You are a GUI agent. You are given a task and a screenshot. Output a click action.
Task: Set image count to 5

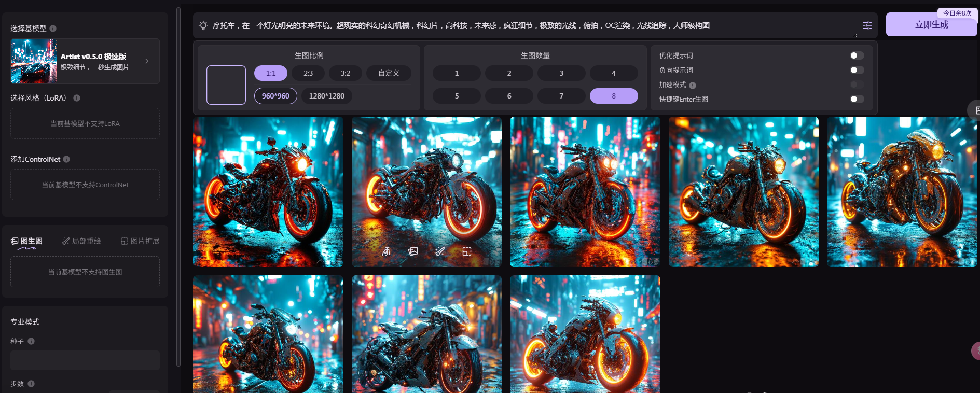coord(457,96)
